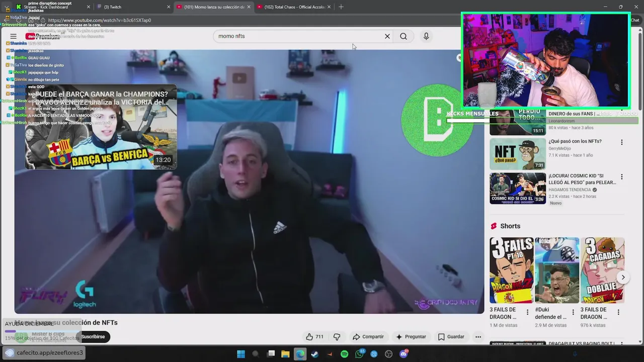Viewport: 644px width, 362px height.
Task: Click the main video player
Action: coord(249,181)
